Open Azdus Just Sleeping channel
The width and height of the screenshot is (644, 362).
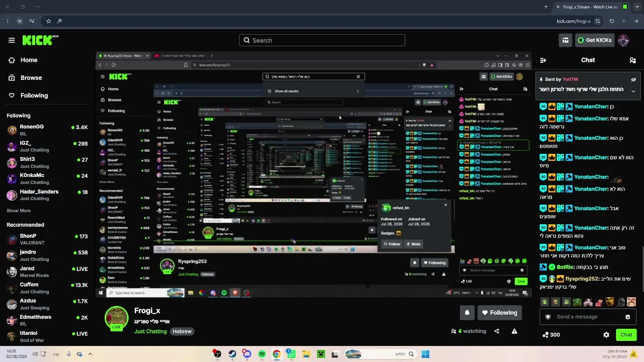click(47, 304)
